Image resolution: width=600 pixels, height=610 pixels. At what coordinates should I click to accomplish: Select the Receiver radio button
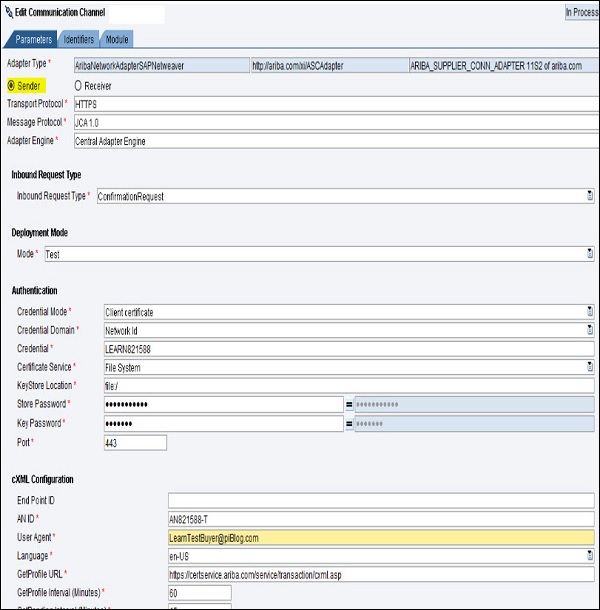[79, 86]
